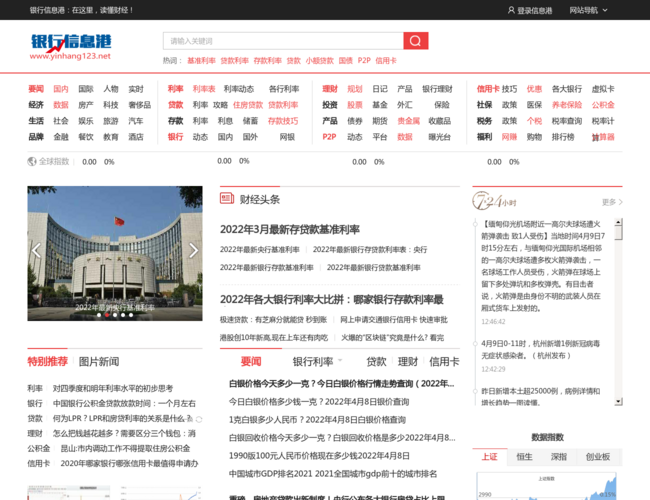650x500 pixels.
Task: Select the fifth carousel dot indicator
Action: pos(131,315)
